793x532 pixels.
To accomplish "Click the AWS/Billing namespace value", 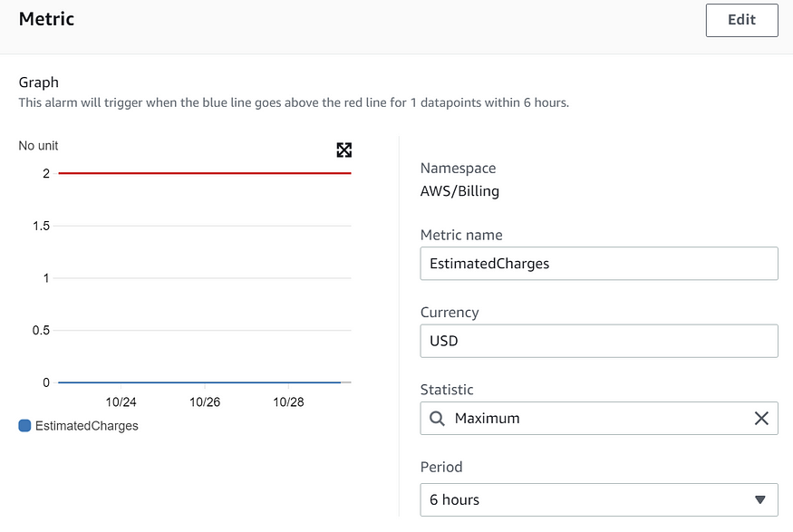I will point(459,191).
